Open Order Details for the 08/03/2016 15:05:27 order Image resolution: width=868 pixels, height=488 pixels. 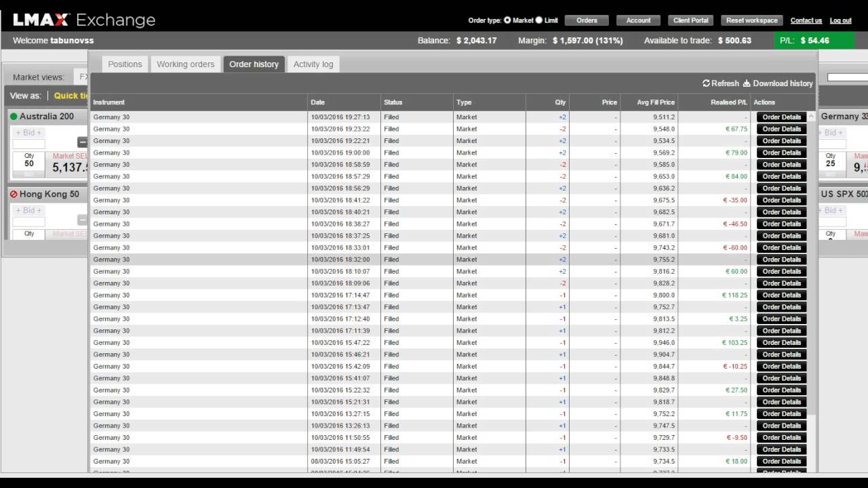coord(781,461)
